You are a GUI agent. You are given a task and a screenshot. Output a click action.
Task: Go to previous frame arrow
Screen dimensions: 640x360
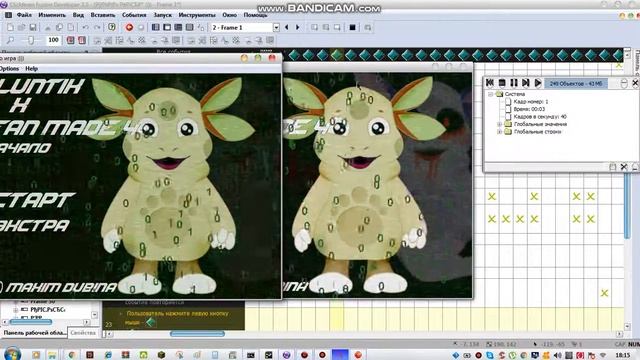click(287, 27)
